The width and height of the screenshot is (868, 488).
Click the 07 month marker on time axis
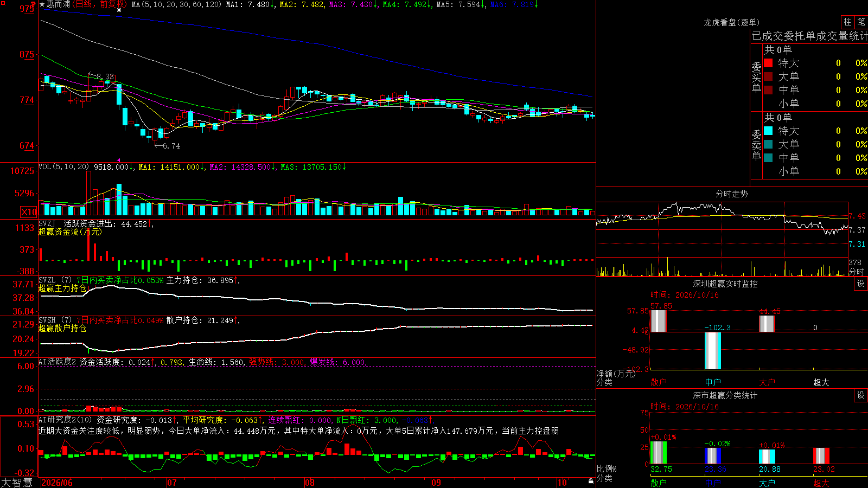tap(172, 483)
